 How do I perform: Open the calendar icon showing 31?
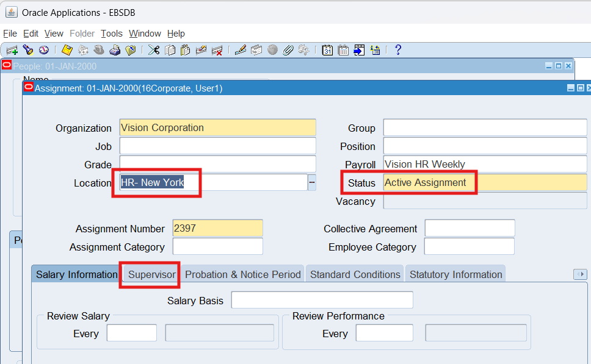(327, 50)
